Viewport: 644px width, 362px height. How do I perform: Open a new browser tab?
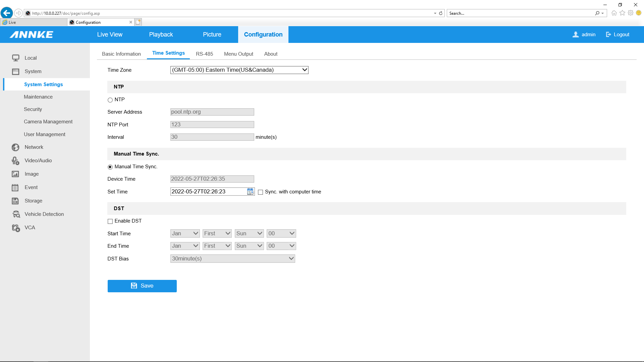(x=138, y=22)
